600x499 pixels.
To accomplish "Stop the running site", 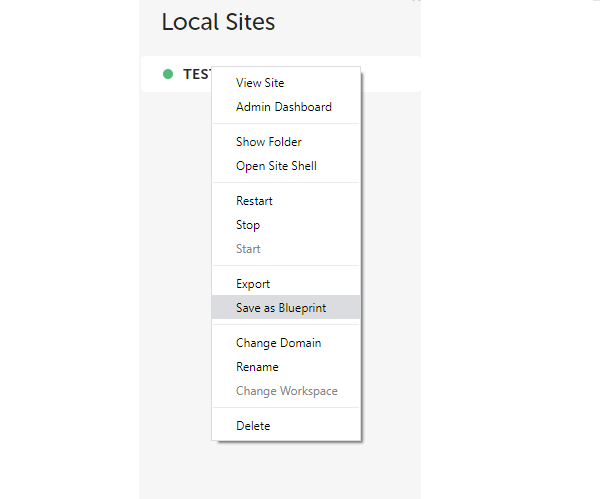I will click(248, 225).
